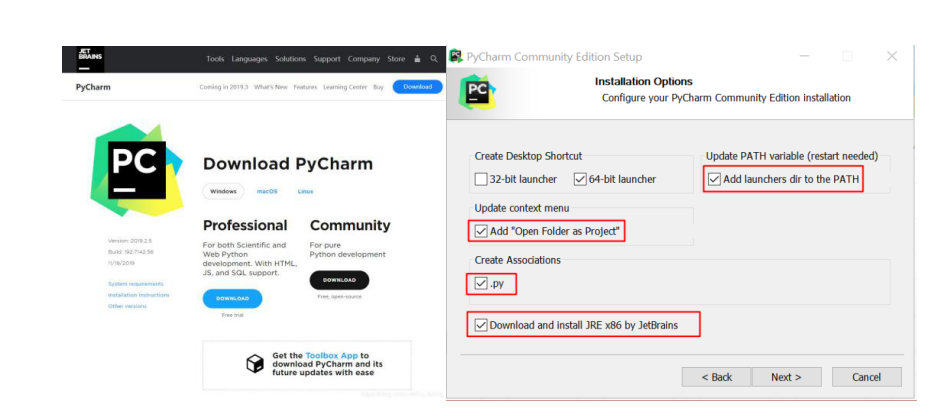This screenshot has width=935, height=416.
Task: Uncheck the 64-bit launcher checkbox
Action: click(x=580, y=179)
